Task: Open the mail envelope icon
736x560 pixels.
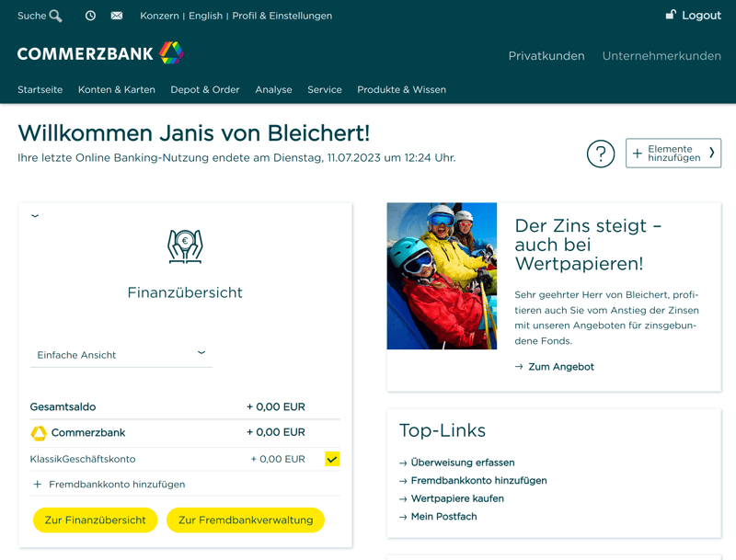Action: [x=117, y=16]
